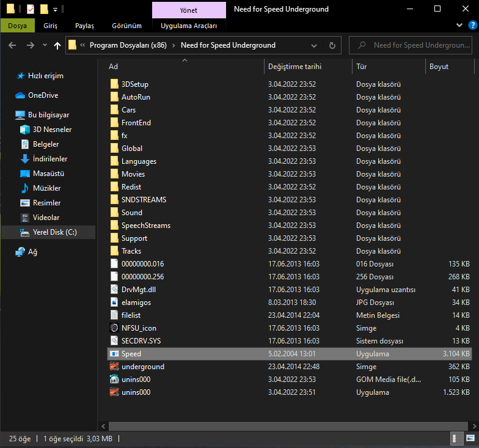Select the Tracks folder name

pos(131,251)
